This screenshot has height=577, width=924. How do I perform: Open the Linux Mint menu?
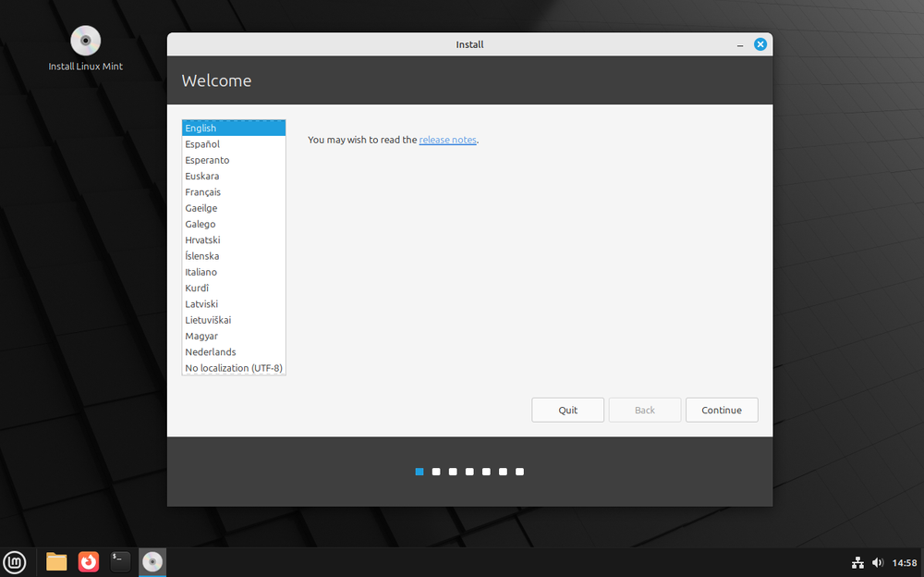14,561
